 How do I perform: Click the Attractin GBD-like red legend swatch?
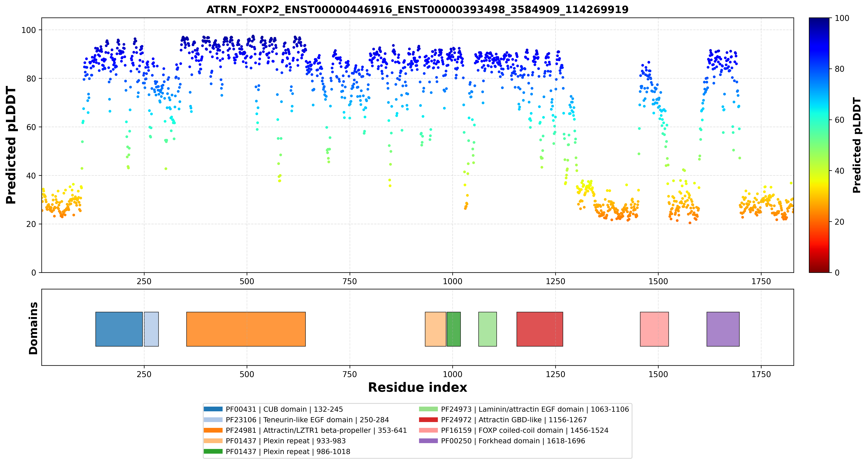coord(428,420)
